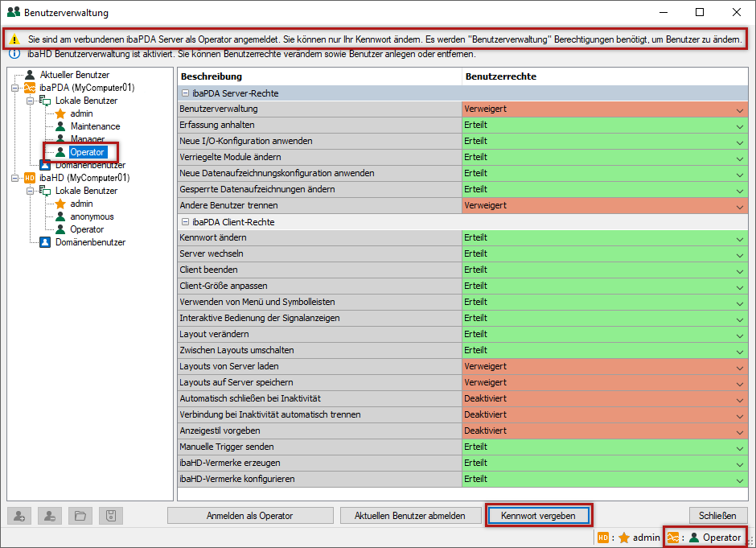Image resolution: width=756 pixels, height=548 pixels.
Task: Click the ibaPDA server icon in tree
Action: 30,88
